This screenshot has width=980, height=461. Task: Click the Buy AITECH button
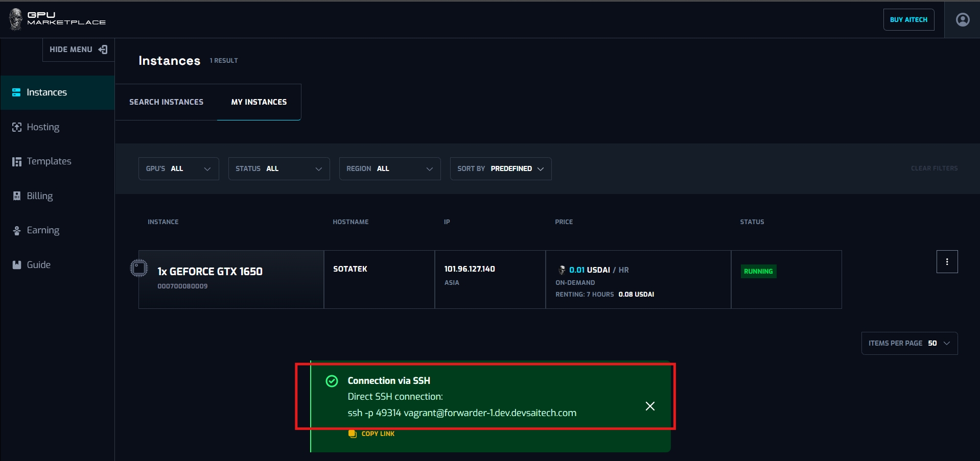(908, 20)
